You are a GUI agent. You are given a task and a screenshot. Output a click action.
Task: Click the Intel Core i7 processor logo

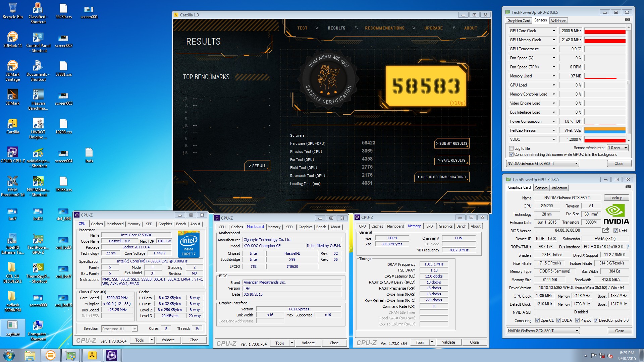coord(189,244)
